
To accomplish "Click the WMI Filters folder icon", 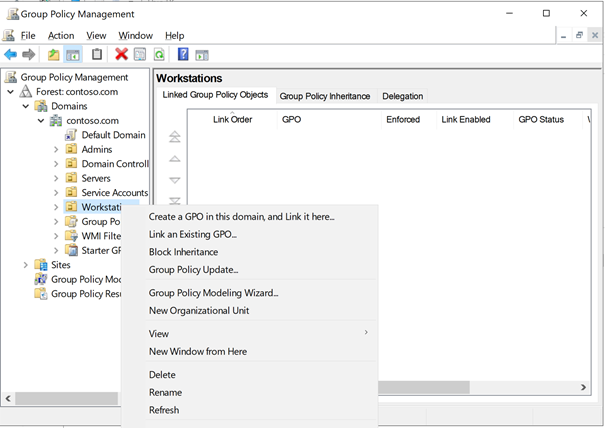I will pos(71,236).
